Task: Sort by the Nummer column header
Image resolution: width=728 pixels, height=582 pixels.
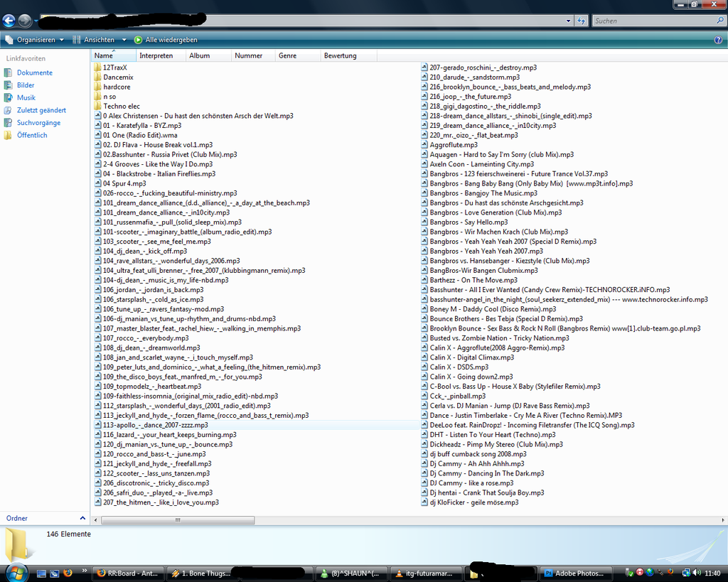Action: [x=253, y=55]
